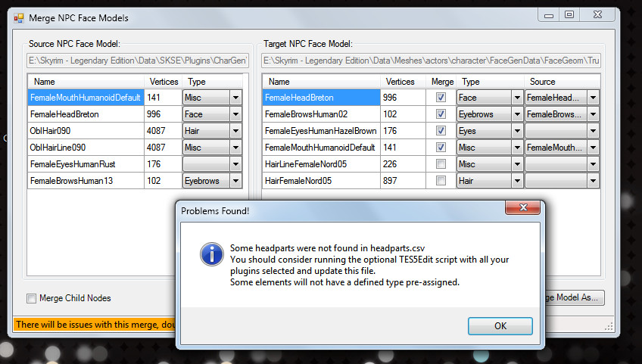Open Type dropdown for target FemaleMouthHumanoidDefault
Screen dimensions: 642x364
coord(517,147)
